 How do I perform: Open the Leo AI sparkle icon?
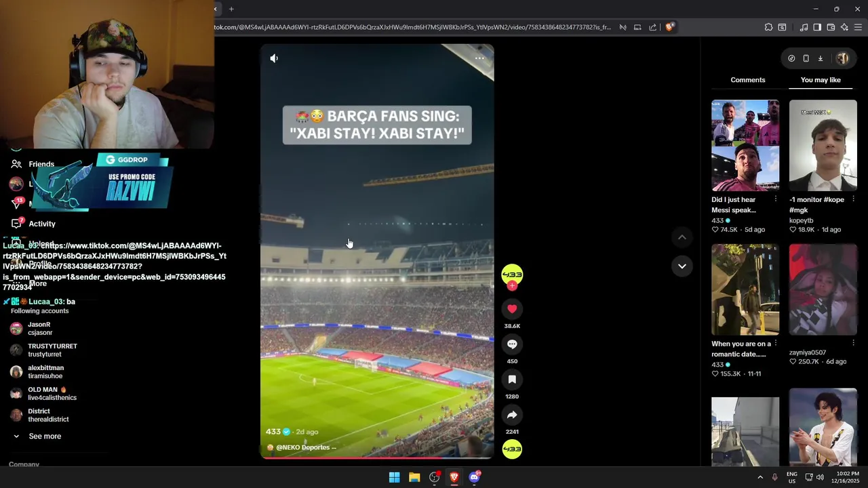[844, 27]
